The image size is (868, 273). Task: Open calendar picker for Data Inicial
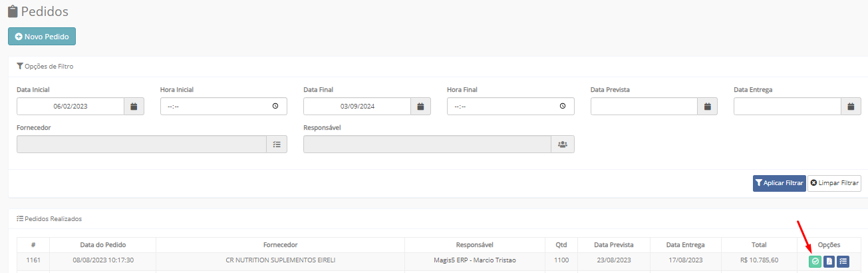(x=134, y=107)
